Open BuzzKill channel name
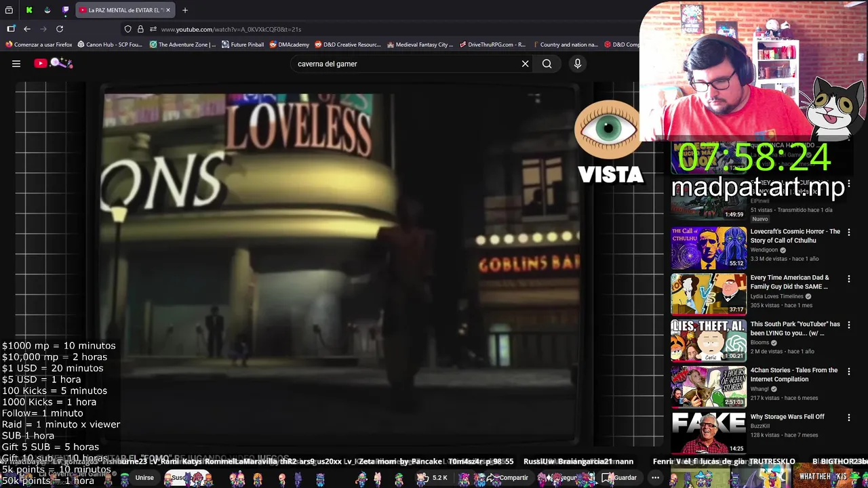 click(760, 426)
